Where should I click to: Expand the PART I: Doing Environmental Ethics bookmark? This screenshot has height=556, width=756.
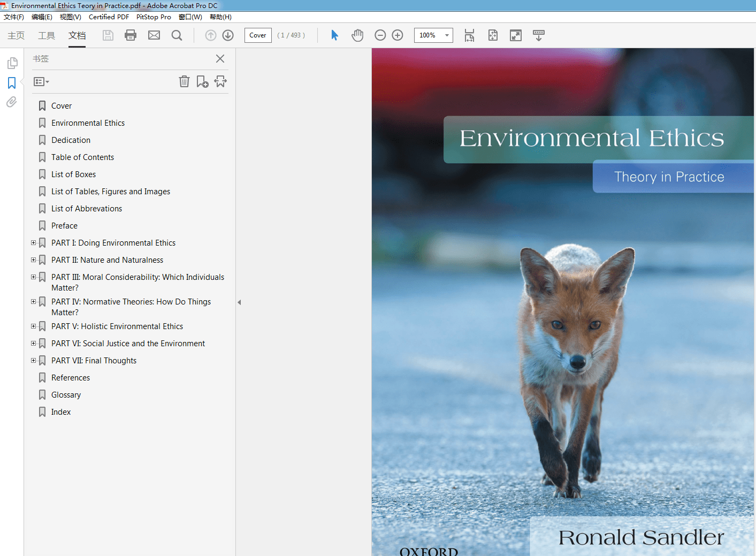tap(33, 242)
